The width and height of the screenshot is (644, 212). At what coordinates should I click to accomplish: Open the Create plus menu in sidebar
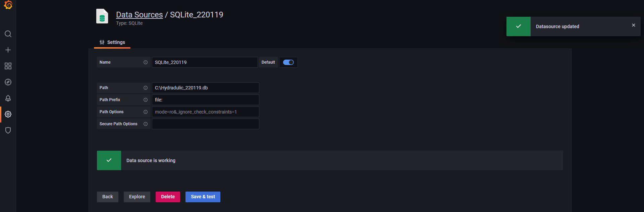pyautogui.click(x=8, y=50)
